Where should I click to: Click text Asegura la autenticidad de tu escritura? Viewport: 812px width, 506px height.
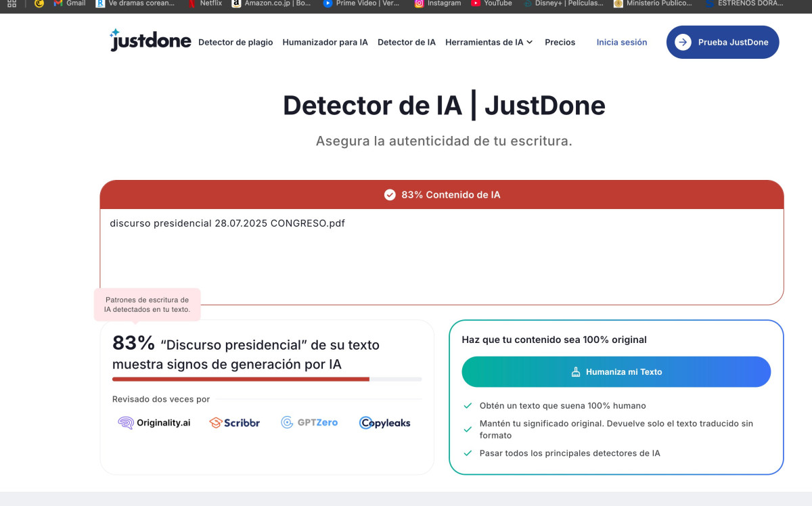click(444, 141)
